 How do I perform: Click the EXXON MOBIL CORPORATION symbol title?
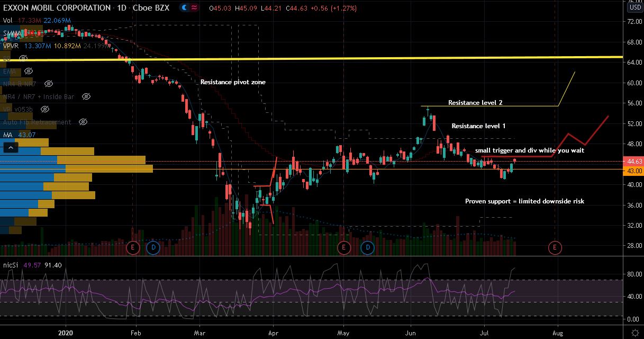[56, 8]
